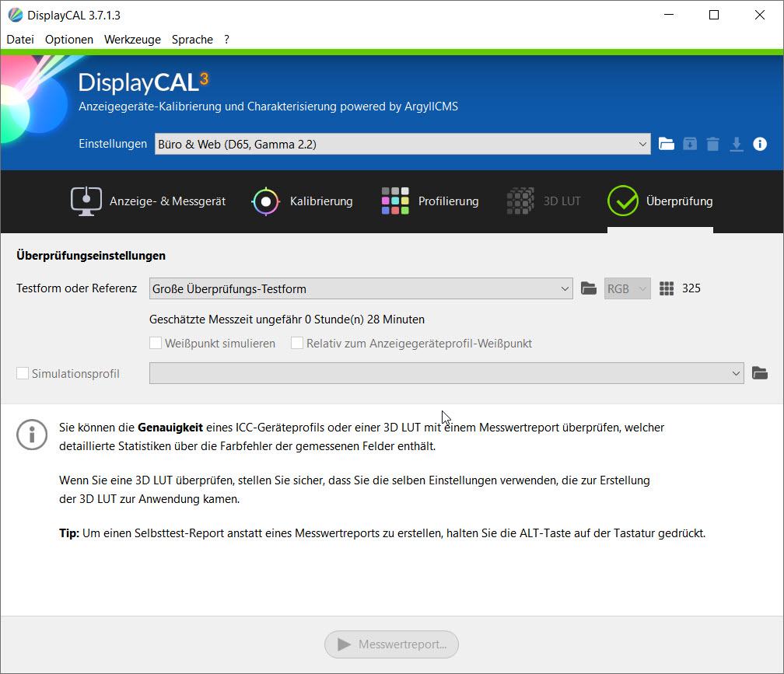Click the bold word Genauigkeit
Screen dimensions: 784x674
pyautogui.click(x=170, y=428)
